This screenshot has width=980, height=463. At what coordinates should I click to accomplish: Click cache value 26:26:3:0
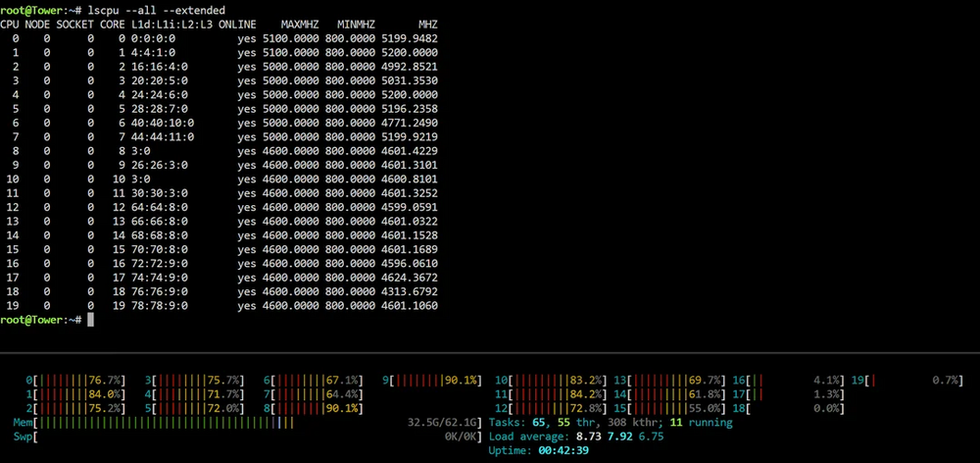160,165
